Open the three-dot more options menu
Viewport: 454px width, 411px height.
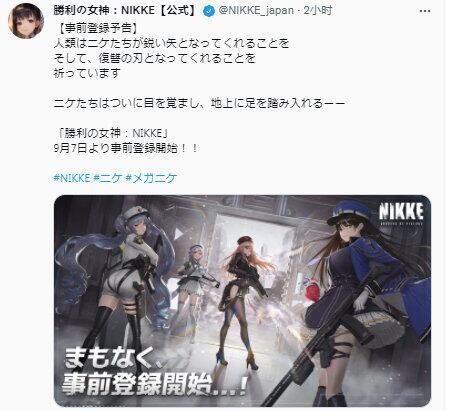(424, 11)
